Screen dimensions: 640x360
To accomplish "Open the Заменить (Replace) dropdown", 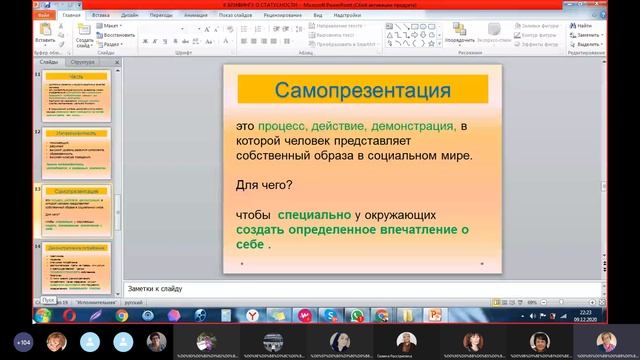I will (586, 35).
